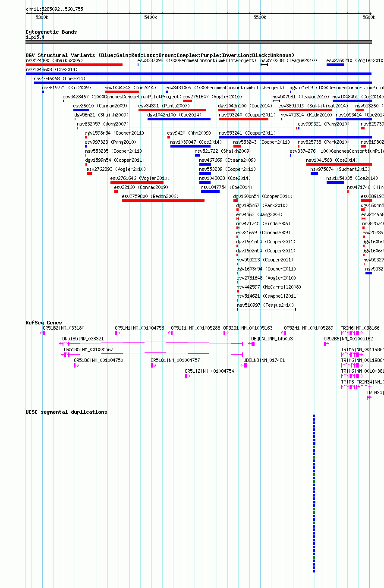384x588 pixels.
Task: Click the 11p15.4 cytogenetic band bar
Action: 198,42
